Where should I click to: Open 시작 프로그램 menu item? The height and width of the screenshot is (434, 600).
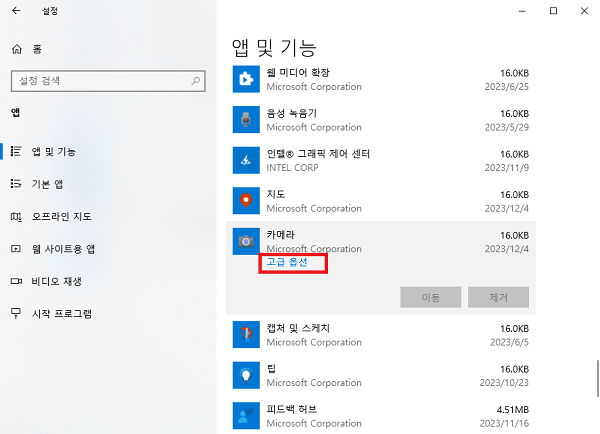(62, 314)
